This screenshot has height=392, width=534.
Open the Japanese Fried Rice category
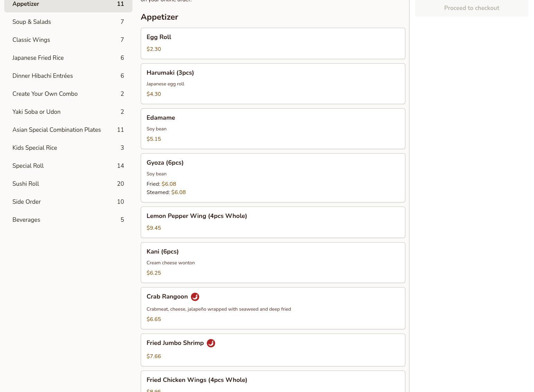click(68, 58)
